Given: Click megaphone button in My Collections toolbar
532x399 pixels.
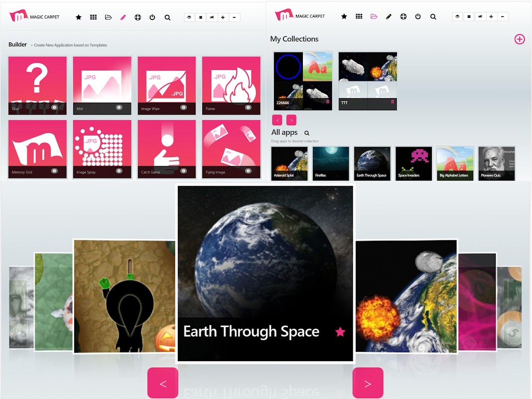Looking at the screenshot, I should tap(480, 16).
